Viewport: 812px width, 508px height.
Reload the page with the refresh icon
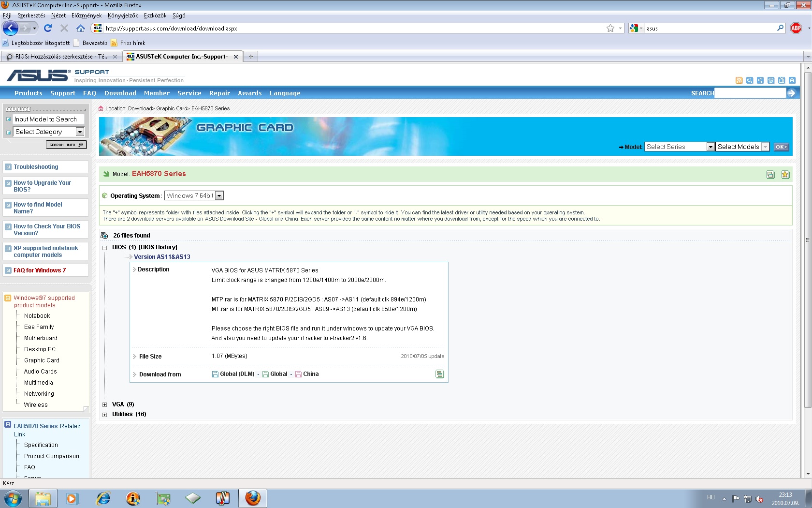coord(48,28)
